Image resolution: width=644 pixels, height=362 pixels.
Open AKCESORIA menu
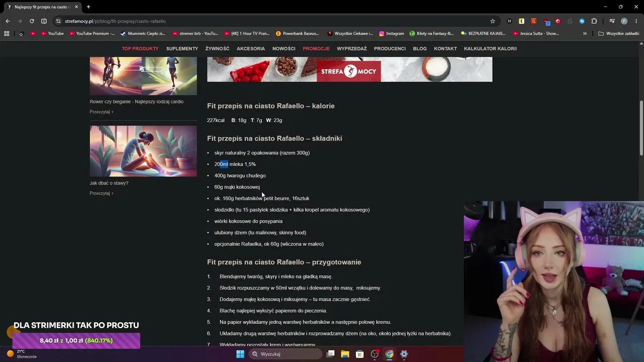251,49
